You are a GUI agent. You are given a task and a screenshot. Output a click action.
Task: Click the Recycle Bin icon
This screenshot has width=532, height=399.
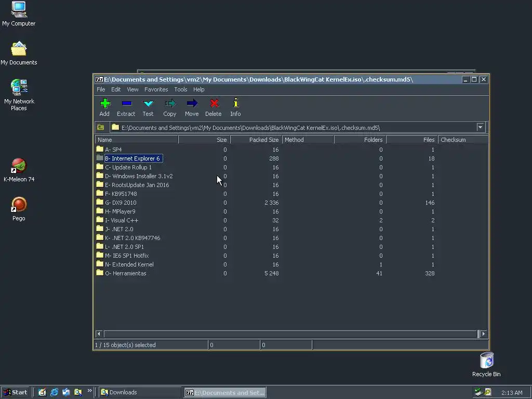click(486, 365)
